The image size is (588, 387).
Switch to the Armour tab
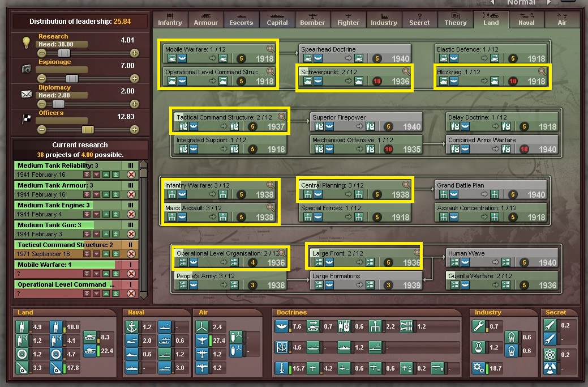click(x=205, y=19)
